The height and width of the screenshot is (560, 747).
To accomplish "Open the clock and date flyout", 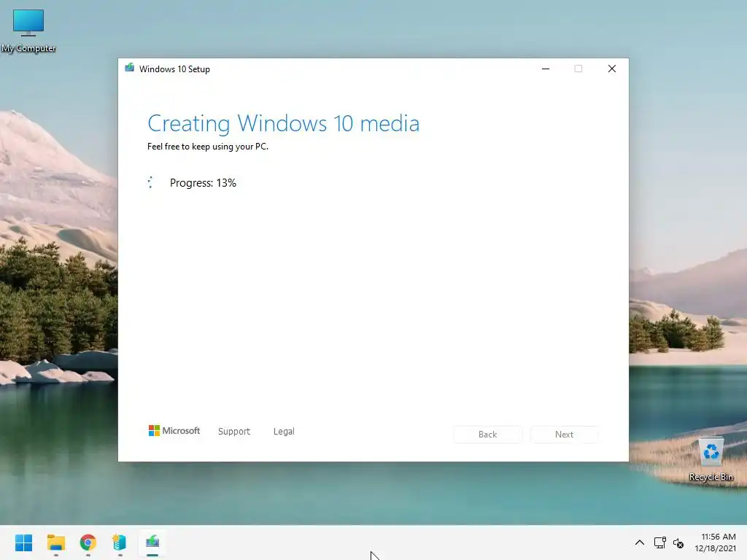I will (x=715, y=542).
